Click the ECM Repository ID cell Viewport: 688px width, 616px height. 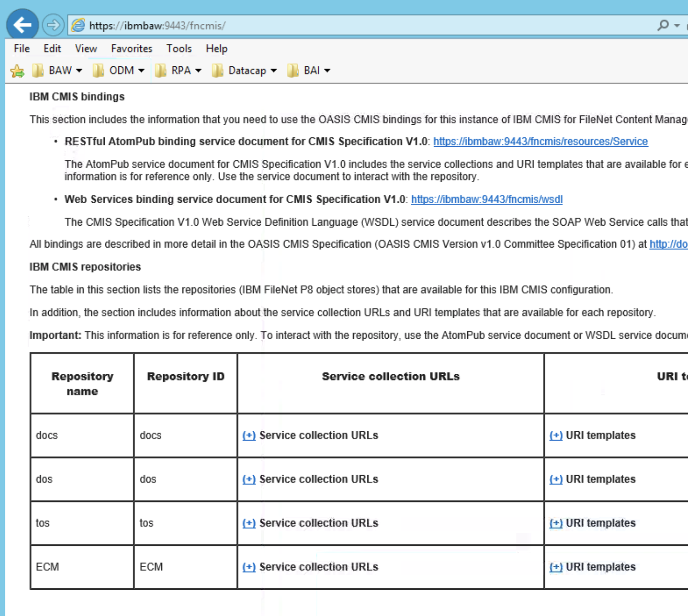tap(186, 567)
